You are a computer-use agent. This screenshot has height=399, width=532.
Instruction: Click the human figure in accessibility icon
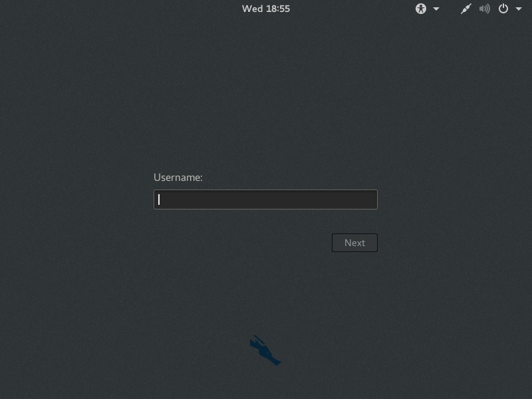[x=421, y=9]
